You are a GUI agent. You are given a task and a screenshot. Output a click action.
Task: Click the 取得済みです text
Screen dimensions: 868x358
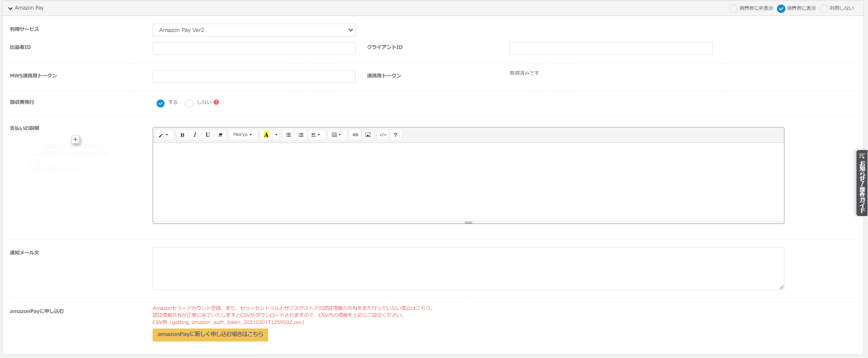[x=524, y=73]
